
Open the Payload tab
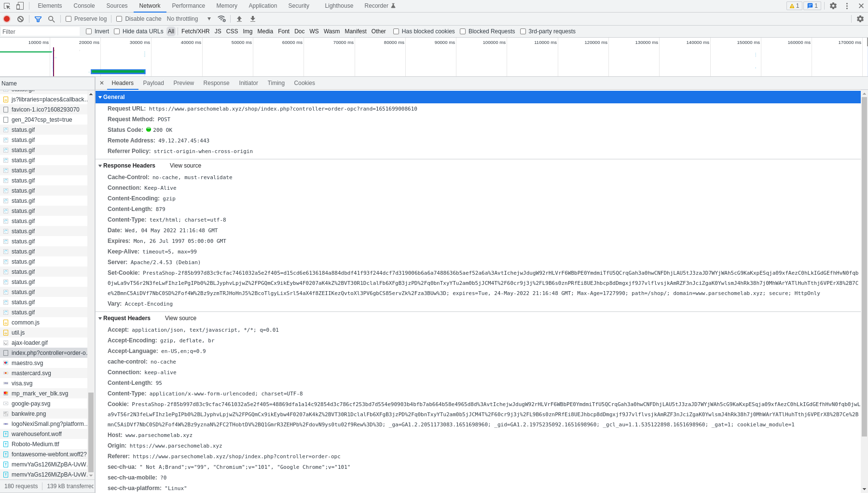pos(153,83)
